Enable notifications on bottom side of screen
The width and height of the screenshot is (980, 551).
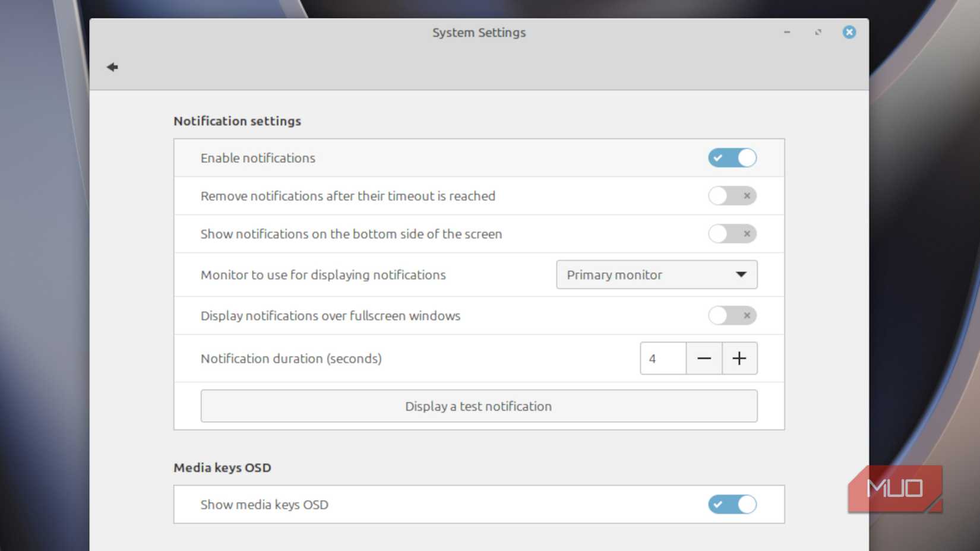[x=732, y=234]
